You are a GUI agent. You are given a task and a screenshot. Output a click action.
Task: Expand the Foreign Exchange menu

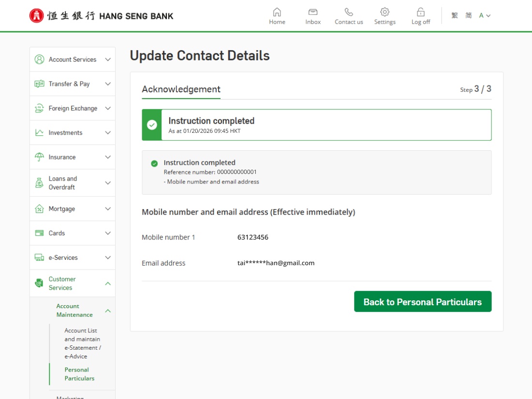tap(108, 108)
